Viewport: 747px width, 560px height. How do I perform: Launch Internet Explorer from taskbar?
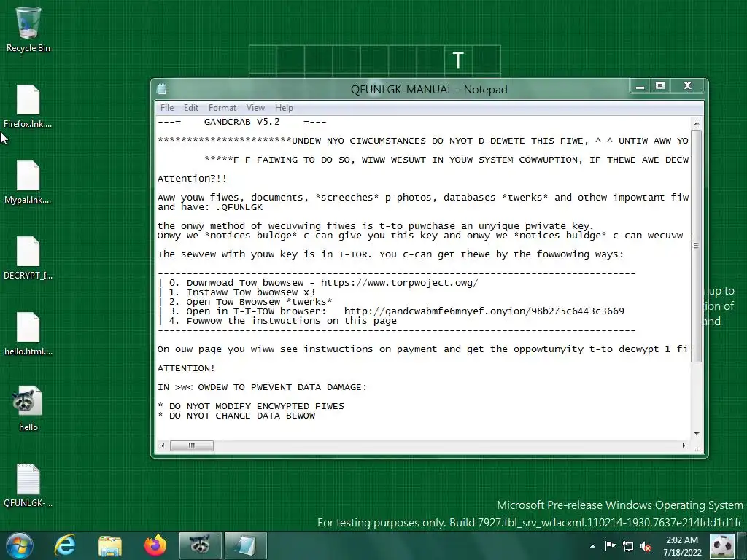pos(65,545)
